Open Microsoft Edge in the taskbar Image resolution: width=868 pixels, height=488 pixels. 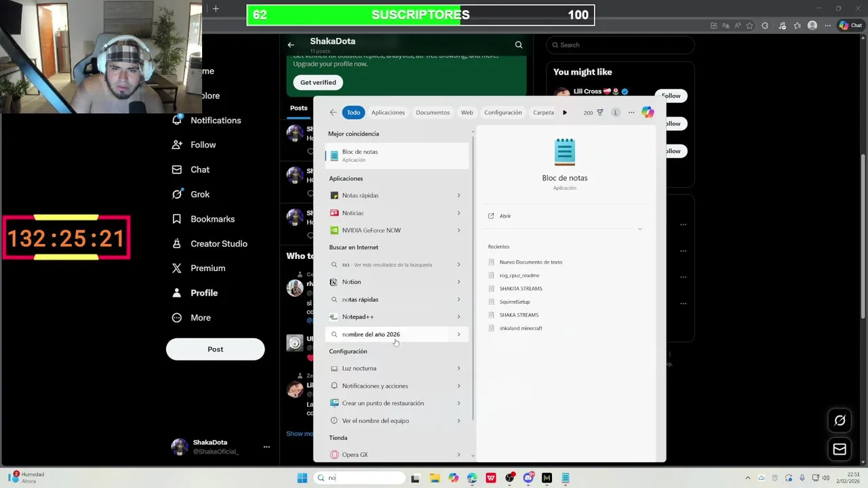click(x=472, y=478)
